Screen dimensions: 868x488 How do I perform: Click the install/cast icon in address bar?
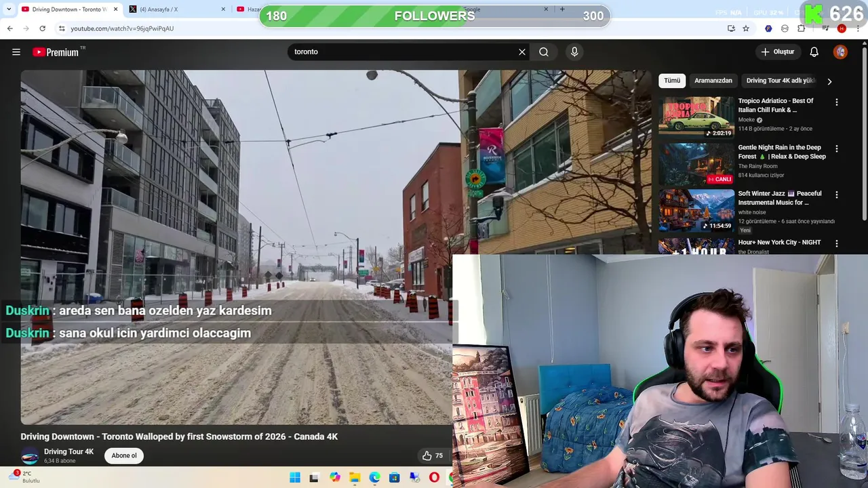tap(731, 28)
